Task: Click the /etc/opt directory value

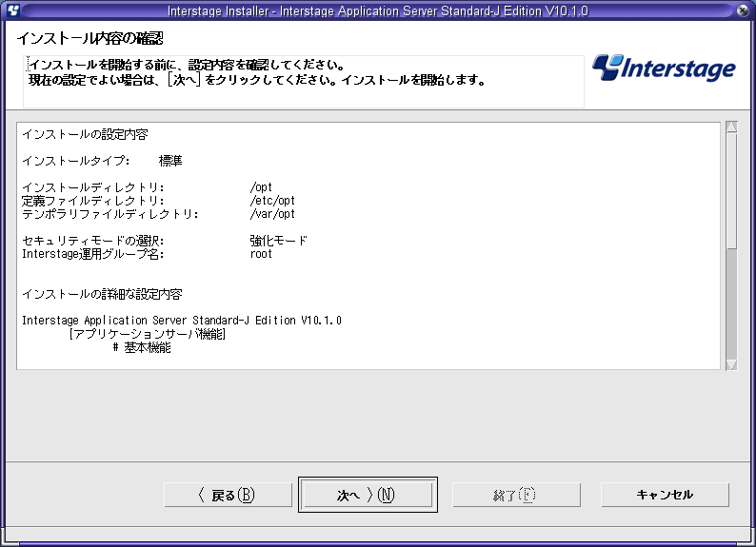Action: coord(272,201)
